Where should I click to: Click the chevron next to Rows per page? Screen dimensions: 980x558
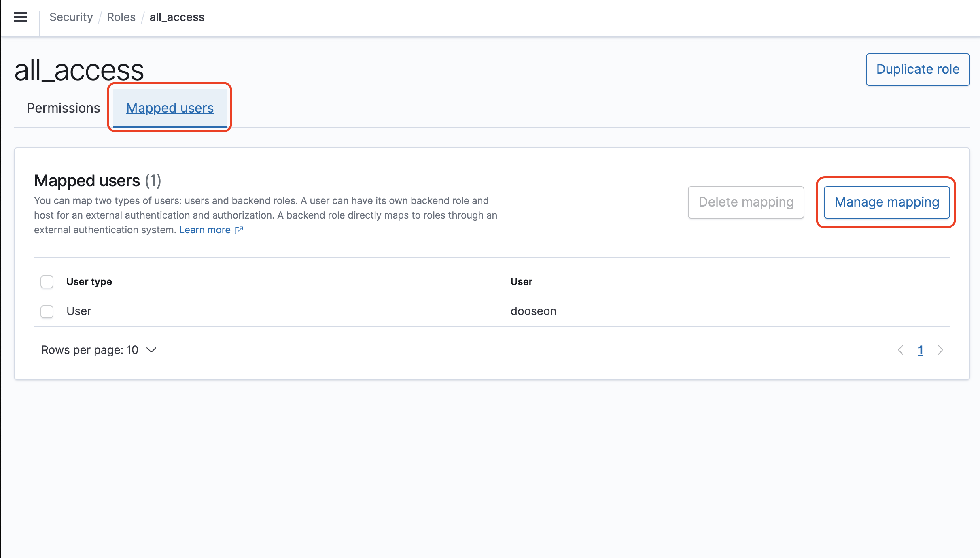[x=151, y=350]
